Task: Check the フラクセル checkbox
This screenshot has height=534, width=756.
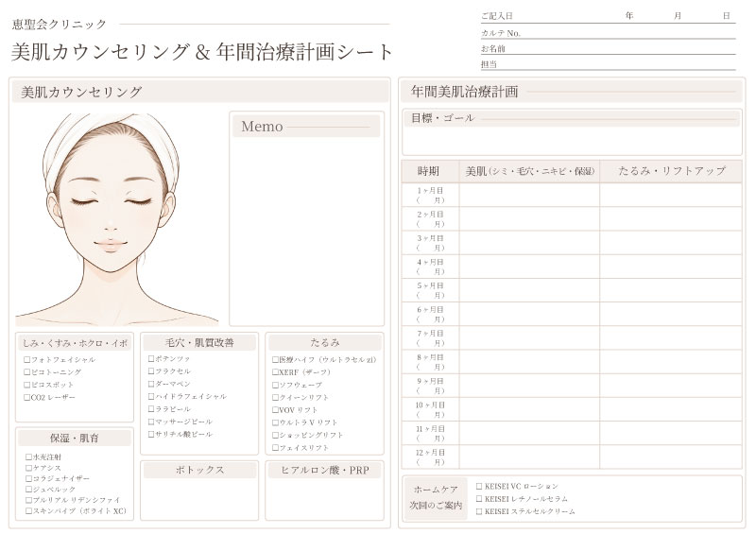Action: pos(151,371)
